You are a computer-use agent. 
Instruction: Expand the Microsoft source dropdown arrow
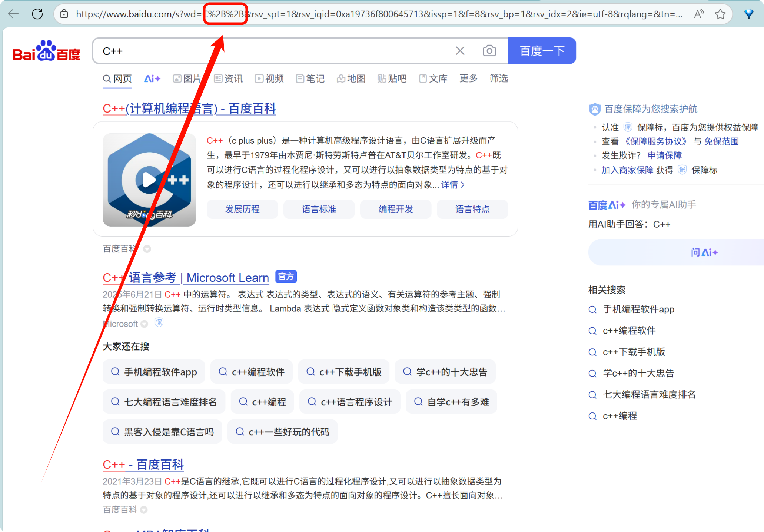145,324
